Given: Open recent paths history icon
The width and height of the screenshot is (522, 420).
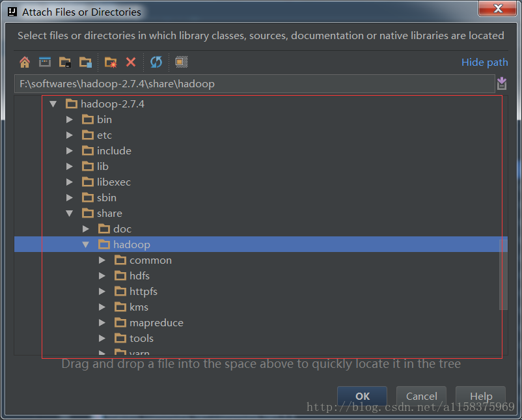Looking at the screenshot, I should [502, 83].
